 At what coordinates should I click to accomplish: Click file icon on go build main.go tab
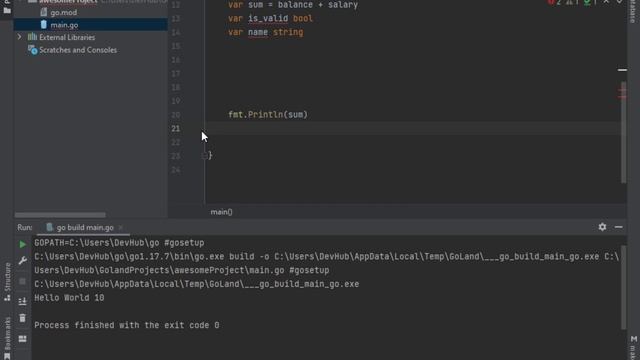[x=50, y=227]
